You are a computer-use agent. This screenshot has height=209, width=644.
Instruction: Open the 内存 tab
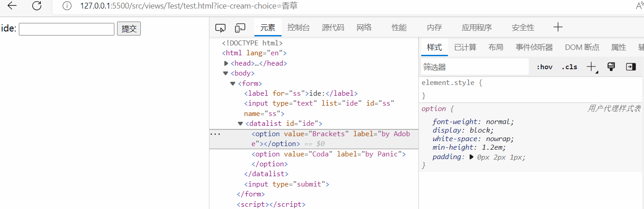(434, 27)
